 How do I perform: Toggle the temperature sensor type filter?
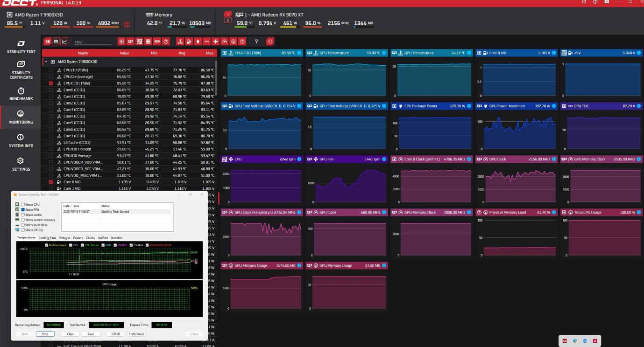coord(179,42)
